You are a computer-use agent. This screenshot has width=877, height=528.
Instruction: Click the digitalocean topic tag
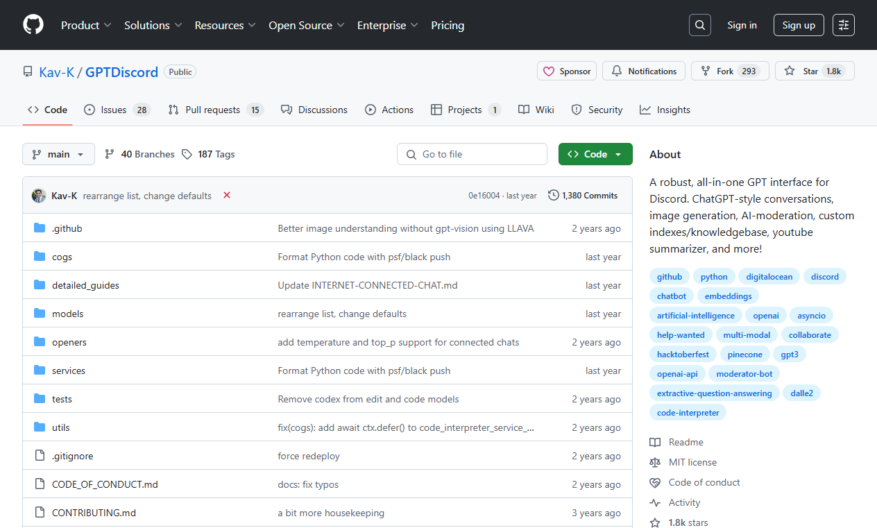(769, 276)
